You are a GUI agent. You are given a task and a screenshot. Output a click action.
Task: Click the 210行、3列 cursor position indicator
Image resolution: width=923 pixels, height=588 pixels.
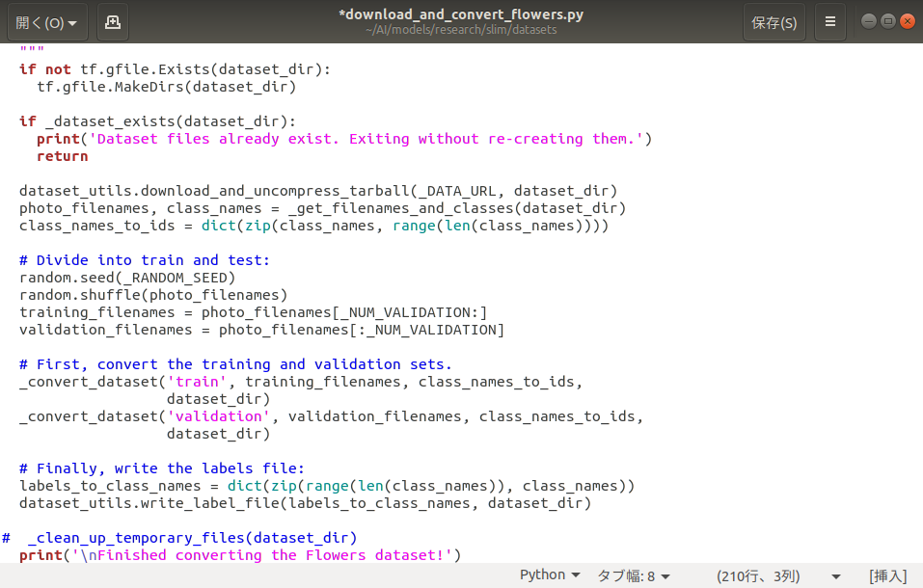pos(758,576)
